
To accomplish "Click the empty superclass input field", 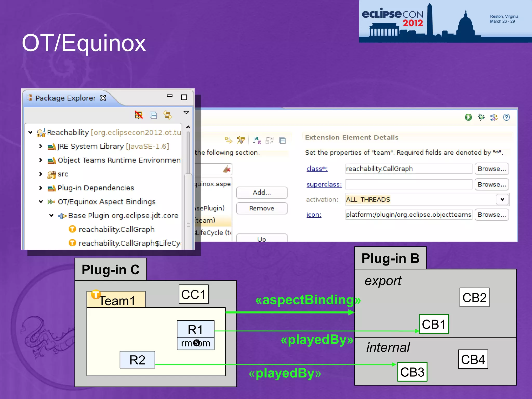I will 409,184.
